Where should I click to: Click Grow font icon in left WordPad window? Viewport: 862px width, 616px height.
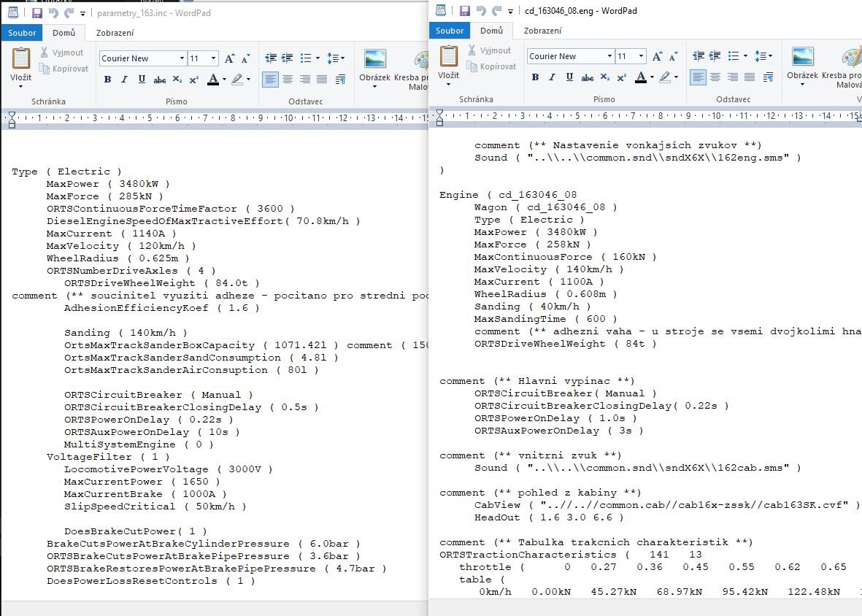230,58
